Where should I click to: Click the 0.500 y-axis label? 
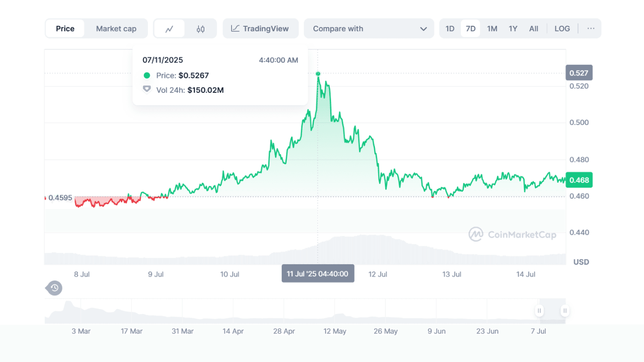(579, 122)
